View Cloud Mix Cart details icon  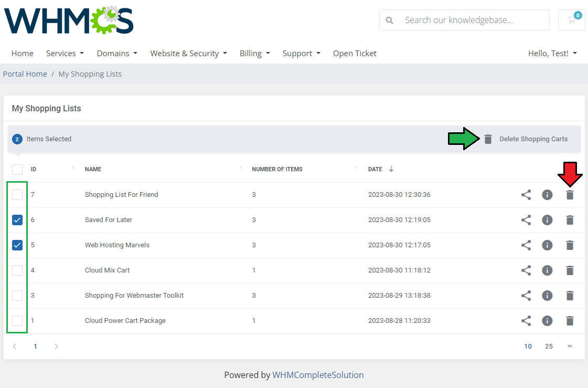(x=547, y=270)
